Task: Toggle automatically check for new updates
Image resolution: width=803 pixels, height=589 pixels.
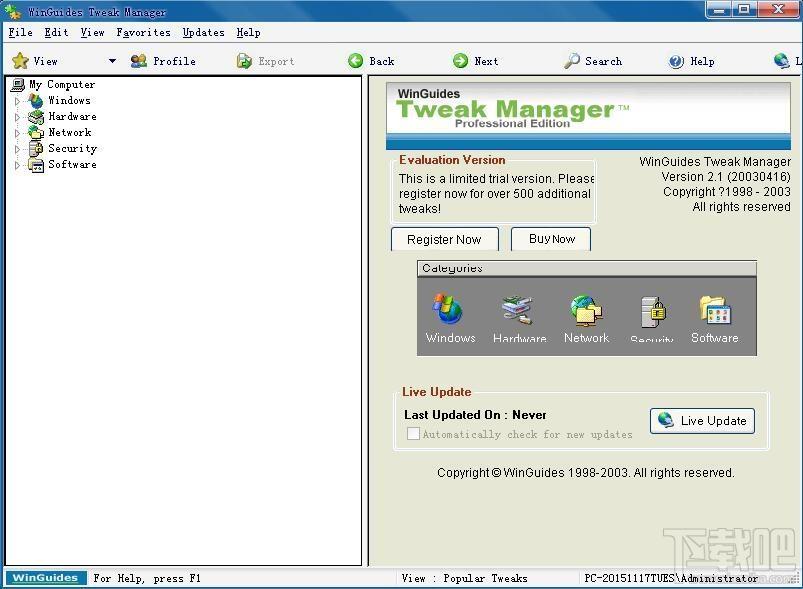Action: click(413, 434)
